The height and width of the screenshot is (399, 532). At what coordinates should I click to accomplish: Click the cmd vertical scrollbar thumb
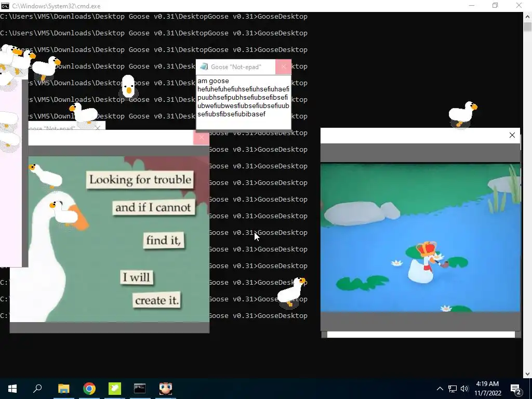click(x=528, y=27)
